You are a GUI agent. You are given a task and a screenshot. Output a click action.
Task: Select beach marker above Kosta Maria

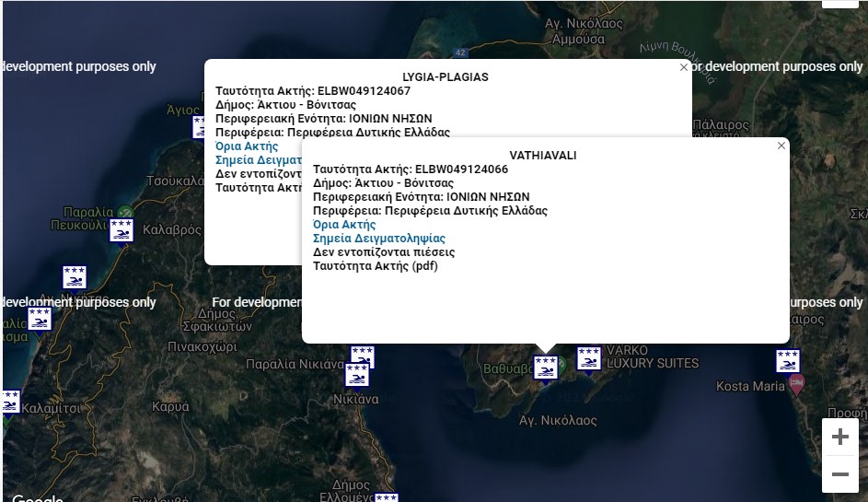(787, 361)
